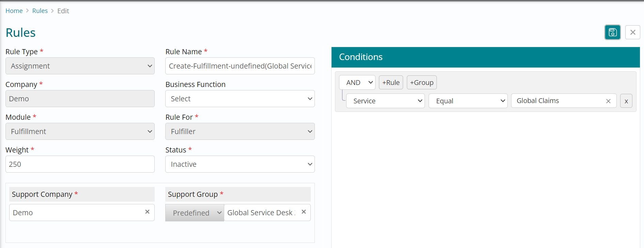Open the Rule For Fulfiller dropdown
The image size is (644, 248).
(x=240, y=131)
